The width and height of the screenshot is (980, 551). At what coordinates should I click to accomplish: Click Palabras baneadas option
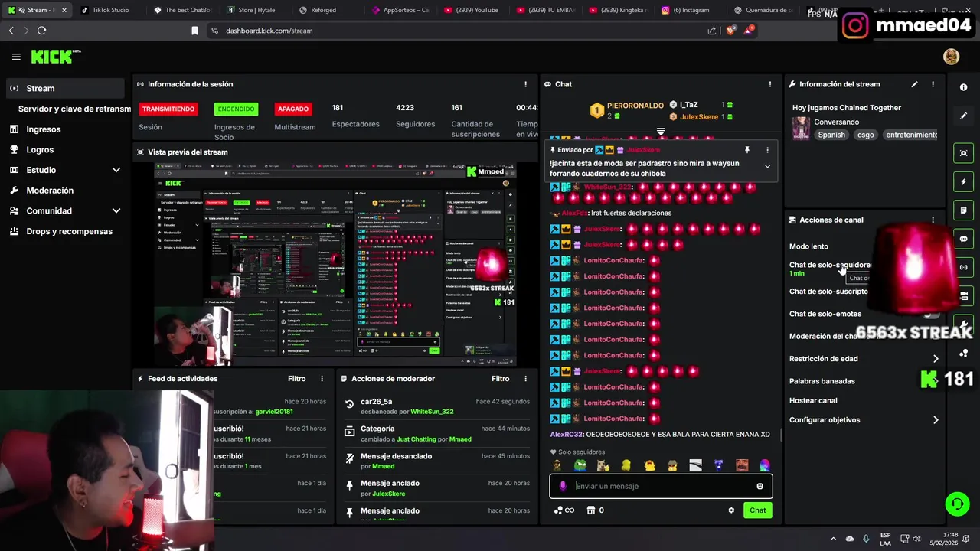point(822,381)
